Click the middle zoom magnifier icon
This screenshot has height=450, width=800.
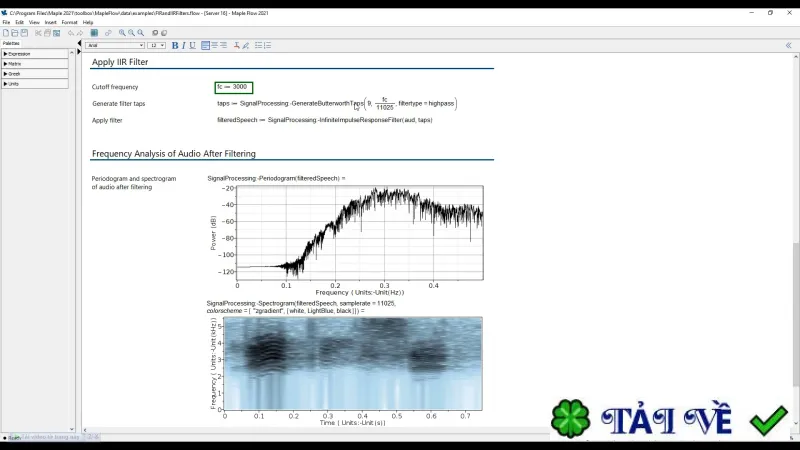tap(131, 33)
